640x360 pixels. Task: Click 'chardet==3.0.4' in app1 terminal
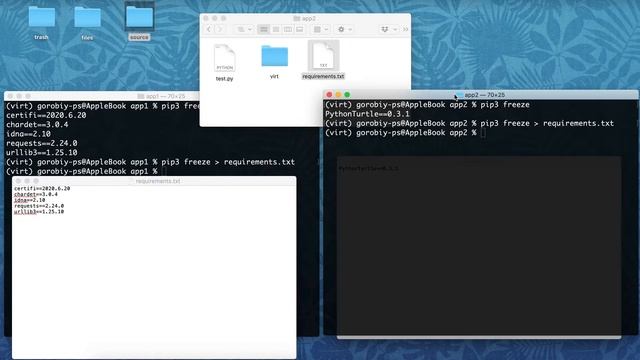pos(37,124)
